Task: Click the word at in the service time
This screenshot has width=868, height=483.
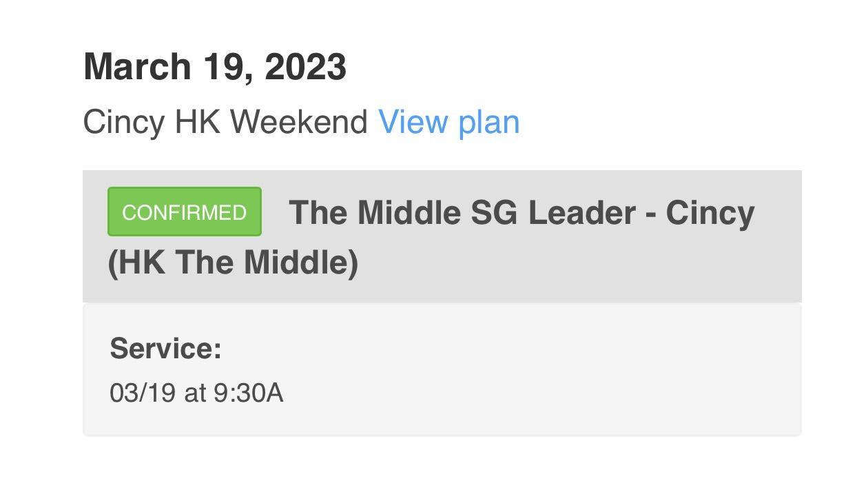Action: pos(195,393)
